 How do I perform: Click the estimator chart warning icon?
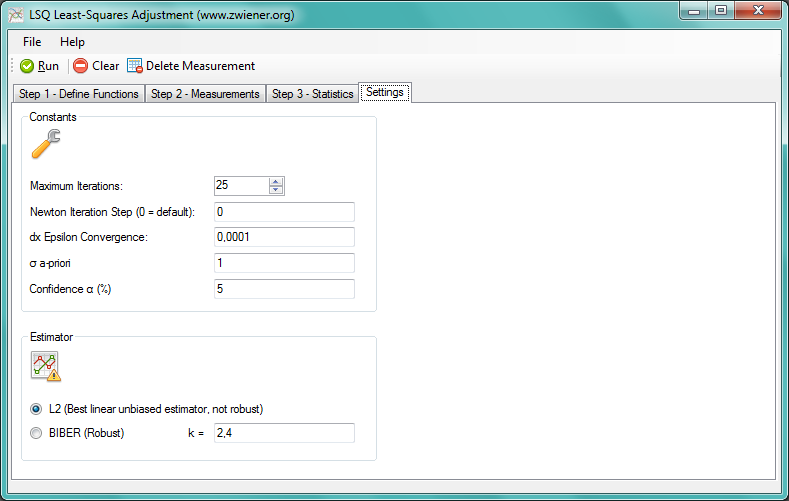(x=45, y=366)
